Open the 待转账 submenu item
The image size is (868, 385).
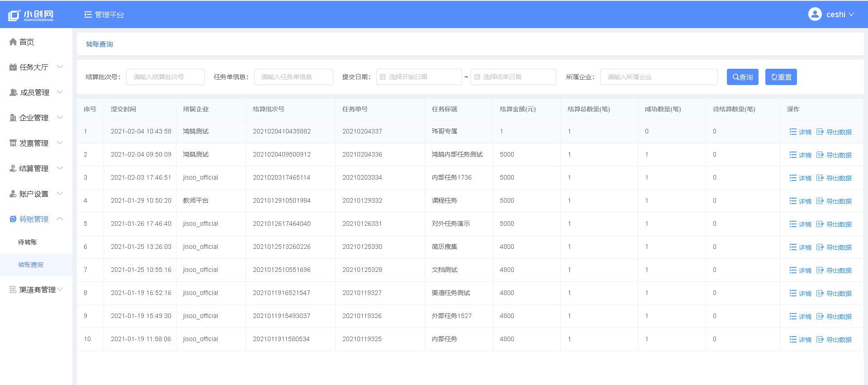click(28, 242)
